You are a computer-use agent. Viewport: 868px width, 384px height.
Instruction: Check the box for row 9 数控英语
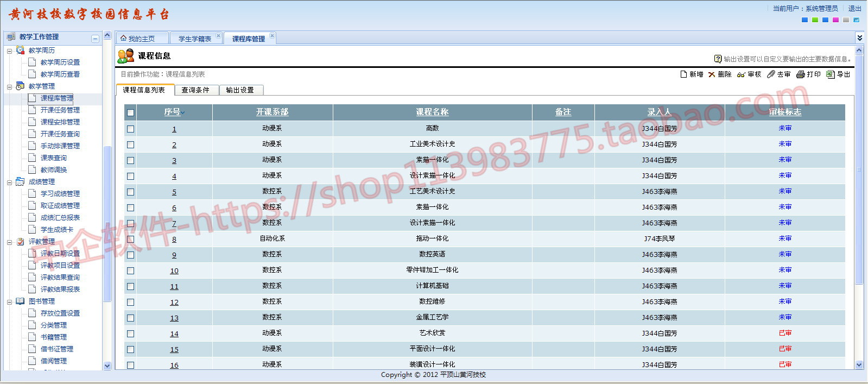click(130, 255)
